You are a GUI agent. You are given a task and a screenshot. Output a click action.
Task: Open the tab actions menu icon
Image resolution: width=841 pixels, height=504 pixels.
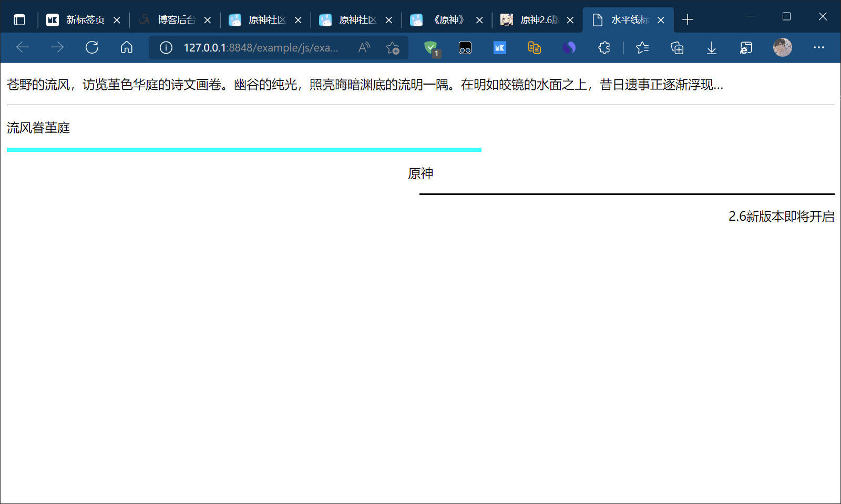pyautogui.click(x=19, y=20)
